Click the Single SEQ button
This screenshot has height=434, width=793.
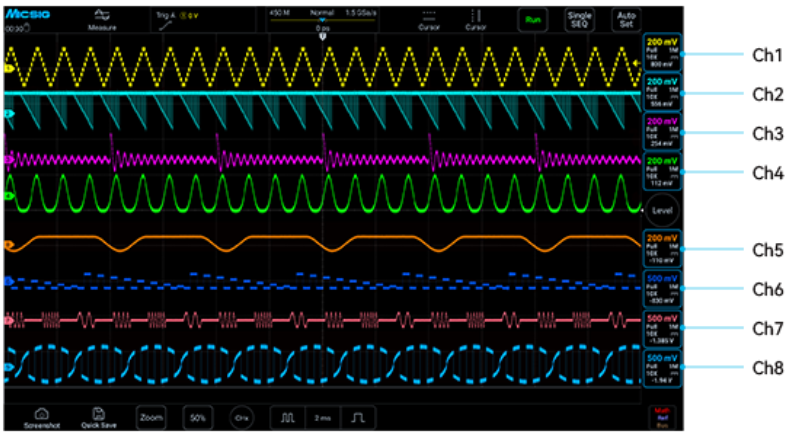[x=579, y=20]
